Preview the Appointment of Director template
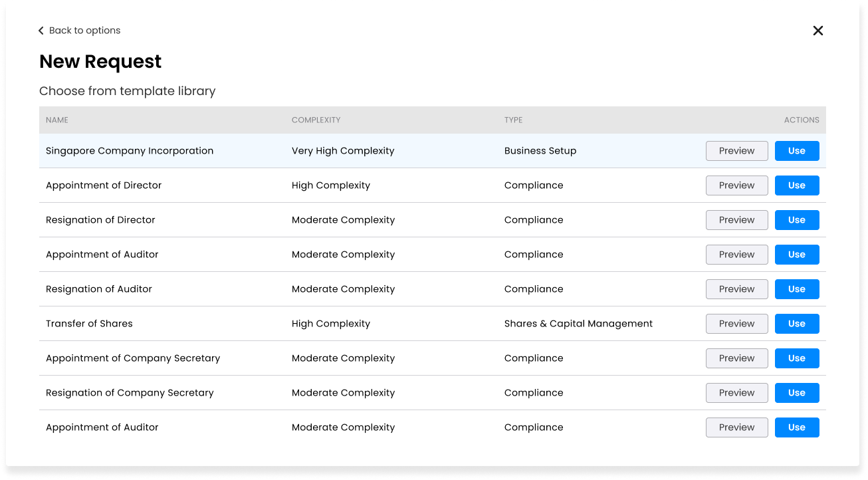The width and height of the screenshot is (868, 480). (736, 185)
